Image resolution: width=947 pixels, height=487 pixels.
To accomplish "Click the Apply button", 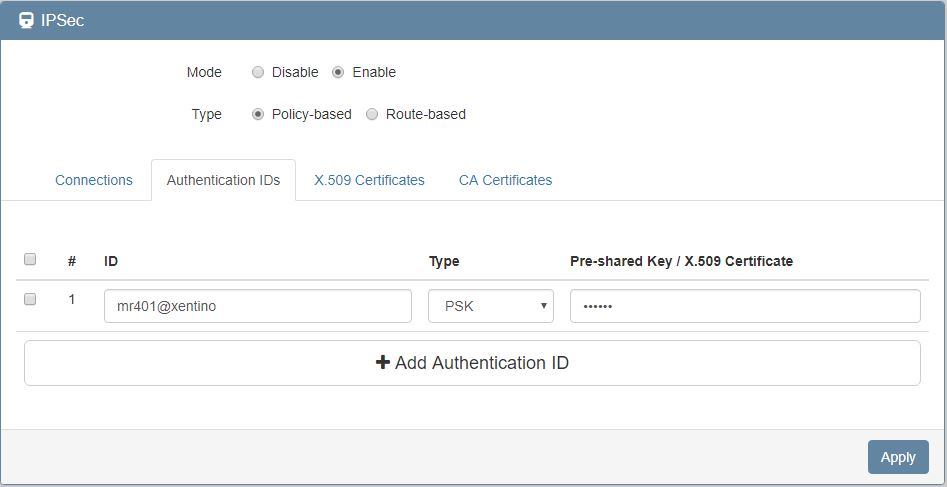I will (897, 457).
